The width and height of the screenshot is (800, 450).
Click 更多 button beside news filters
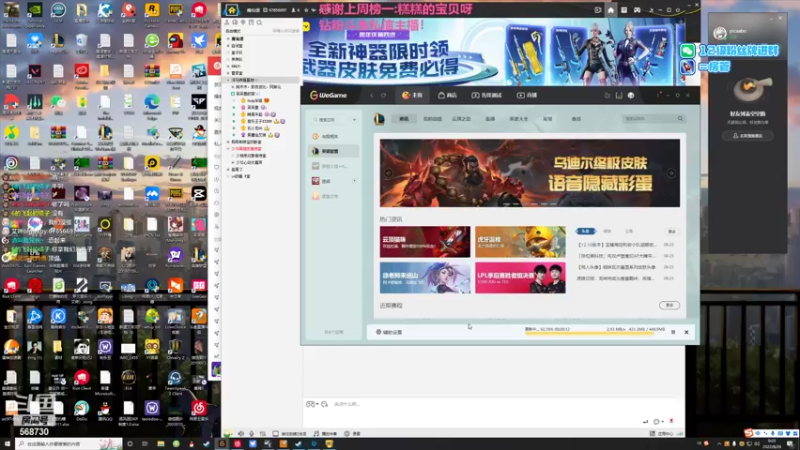(x=671, y=232)
